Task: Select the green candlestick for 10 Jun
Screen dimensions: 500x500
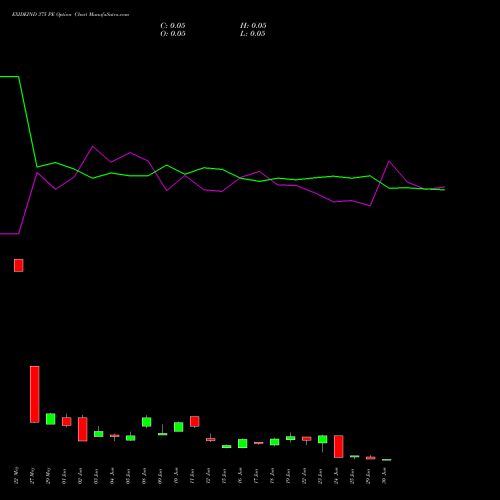Action: click(179, 427)
